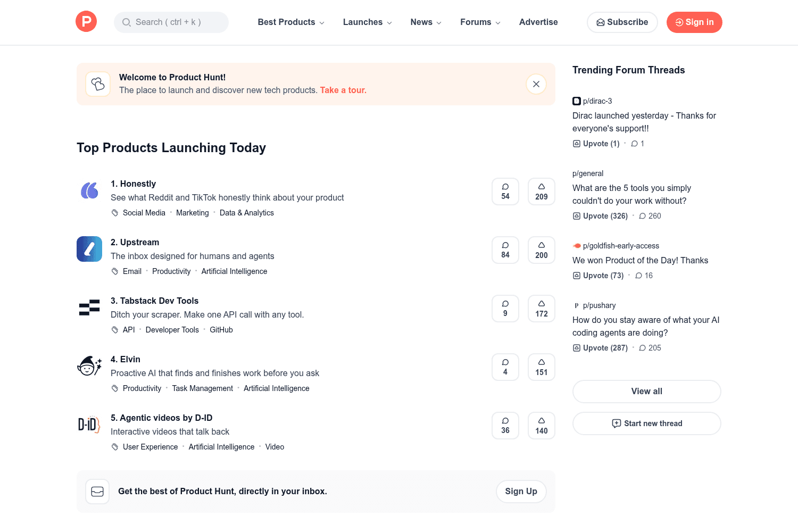Upvote Agentic videos by D-ID (140)

[x=542, y=426]
